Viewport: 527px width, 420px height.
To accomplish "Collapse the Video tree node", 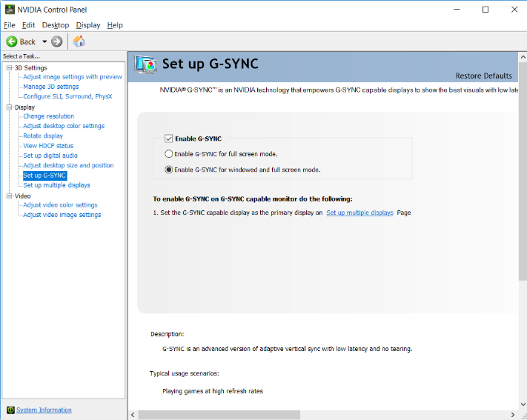I will click(x=9, y=196).
